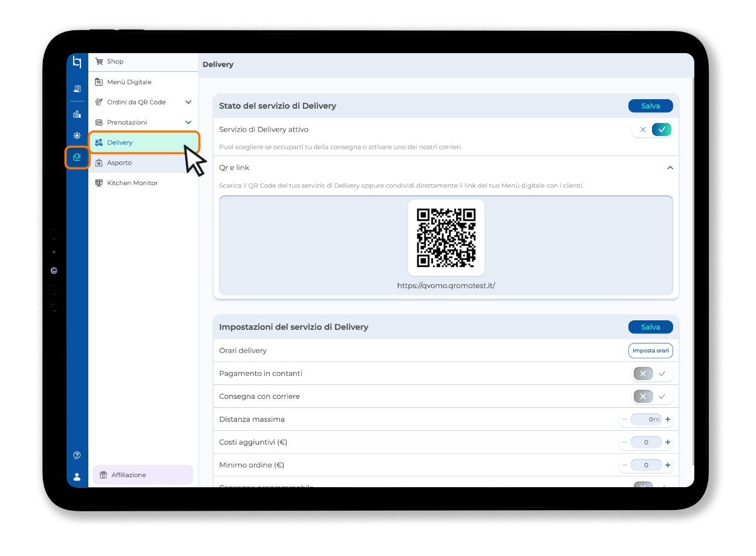Open the Prenotazioni menu item
The width and height of the screenshot is (756, 556).
(143, 122)
